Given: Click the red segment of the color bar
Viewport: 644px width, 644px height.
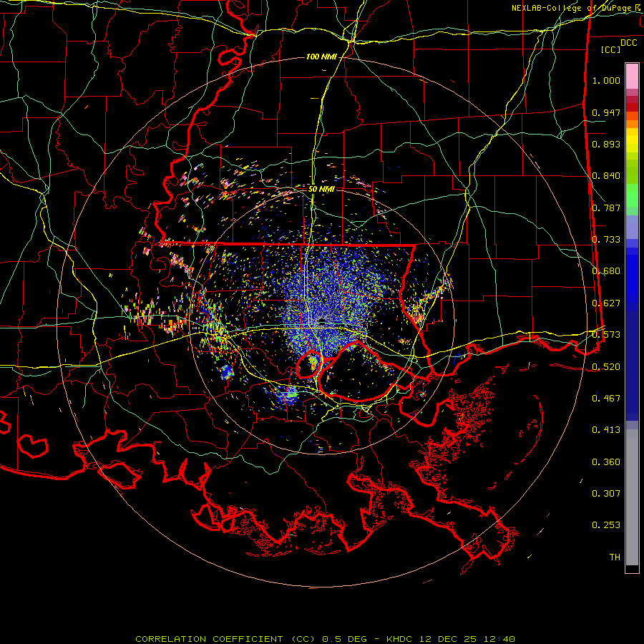Looking at the screenshot, I should [632, 107].
